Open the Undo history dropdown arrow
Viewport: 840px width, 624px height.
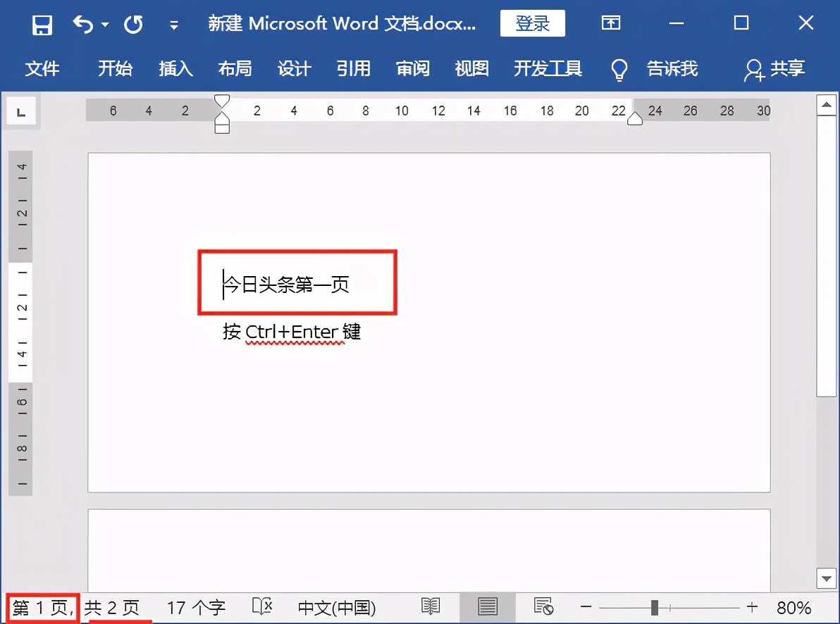click(105, 25)
